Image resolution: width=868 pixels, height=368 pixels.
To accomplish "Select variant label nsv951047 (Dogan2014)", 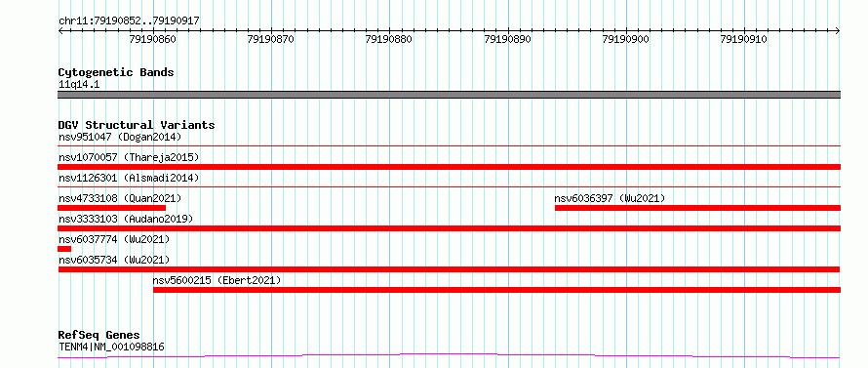I will [120, 137].
